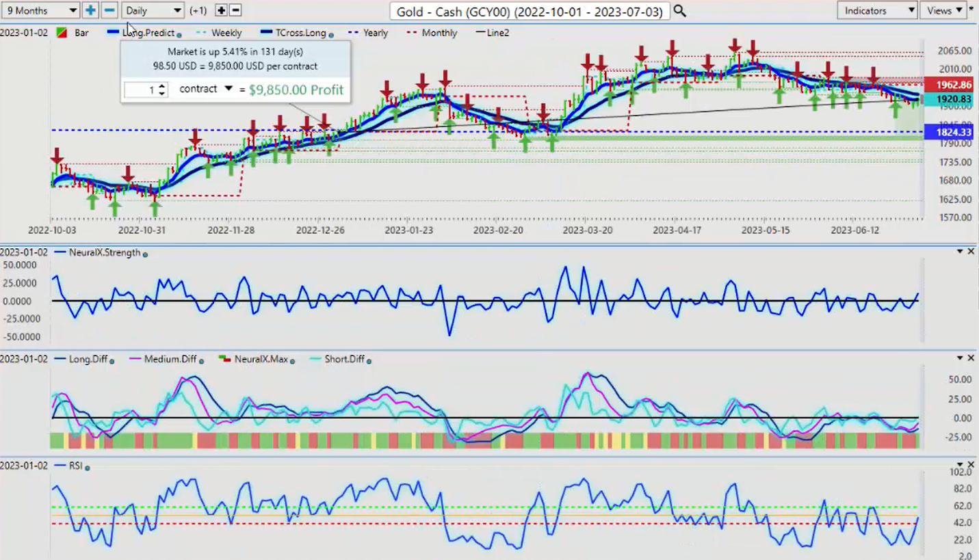Open the Indicators dropdown
This screenshot has height=560, width=979.
click(x=878, y=10)
